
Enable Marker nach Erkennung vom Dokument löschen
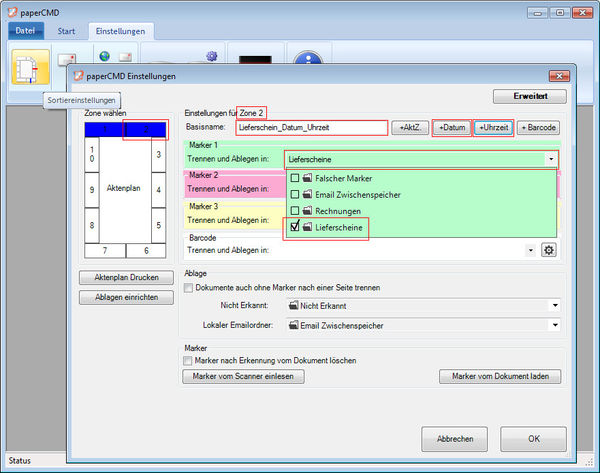coord(188,360)
